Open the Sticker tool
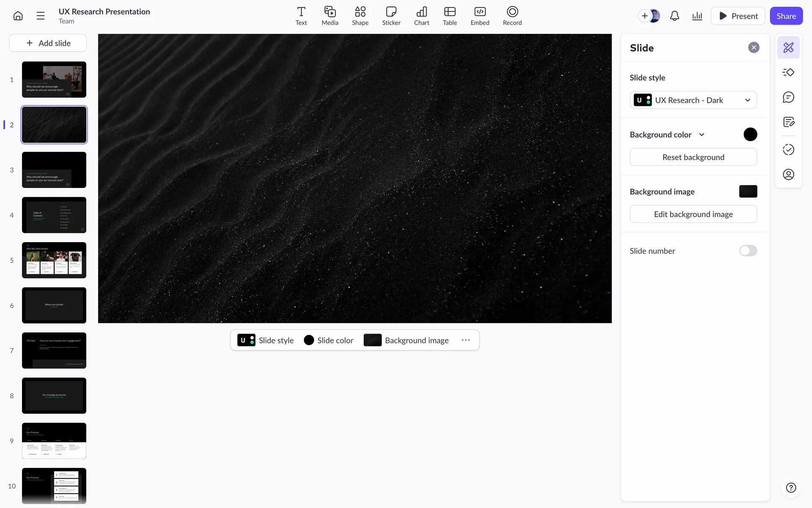 click(x=391, y=16)
